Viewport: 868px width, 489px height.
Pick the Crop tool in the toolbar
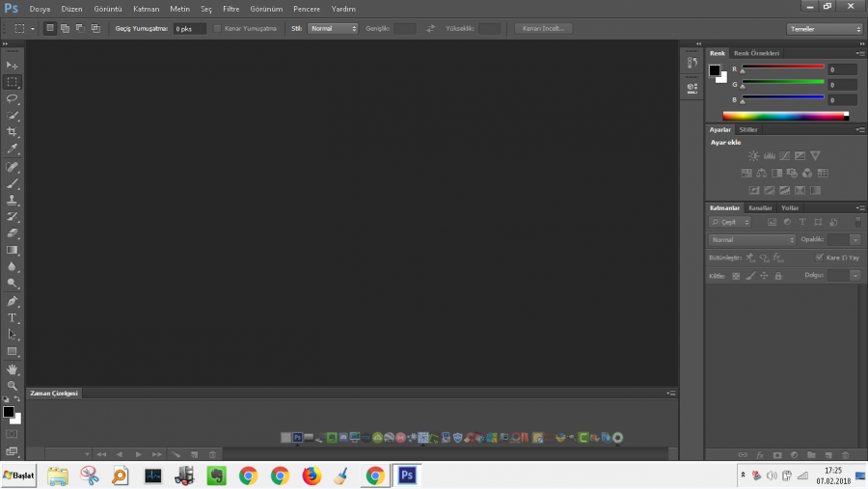point(13,132)
